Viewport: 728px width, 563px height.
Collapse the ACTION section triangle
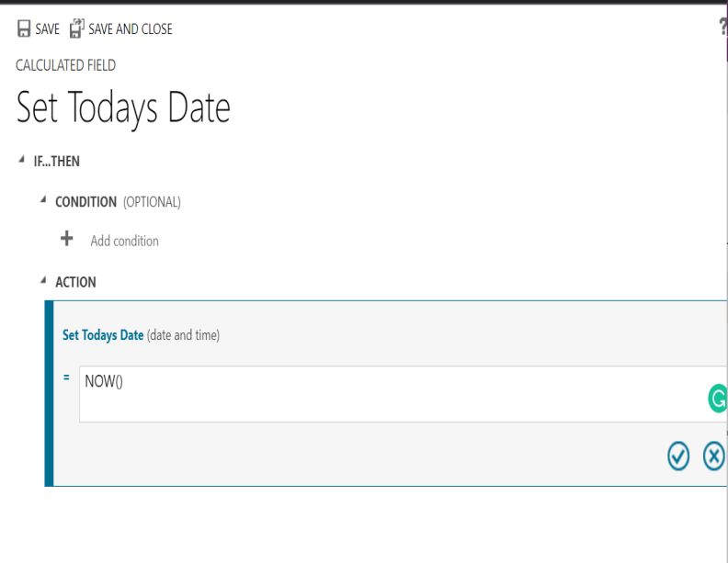click(x=42, y=281)
